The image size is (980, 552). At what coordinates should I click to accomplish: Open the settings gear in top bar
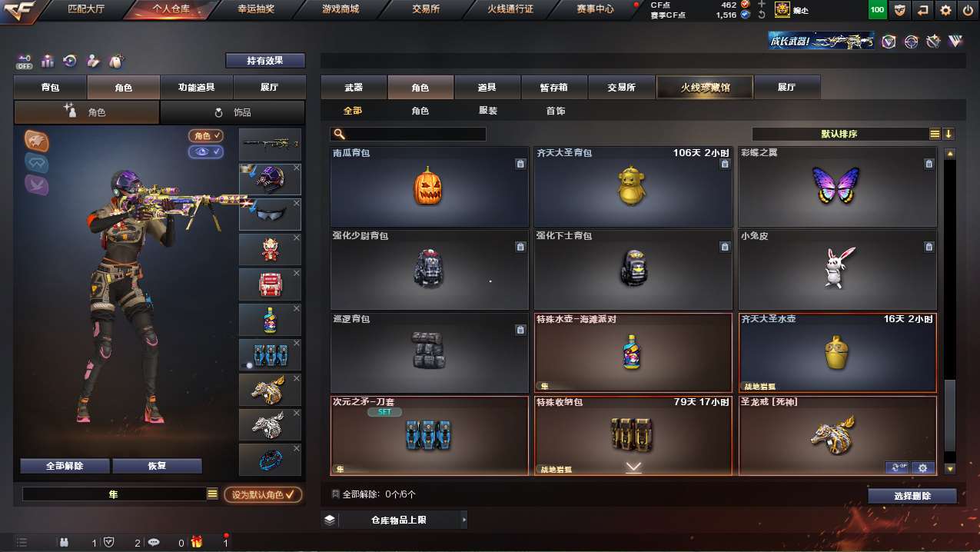(x=945, y=10)
